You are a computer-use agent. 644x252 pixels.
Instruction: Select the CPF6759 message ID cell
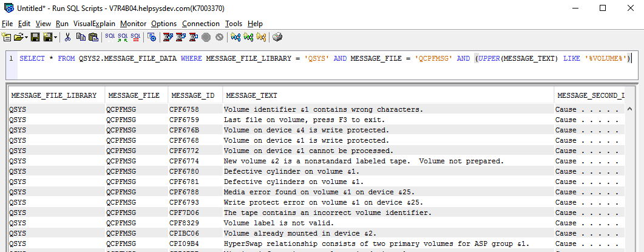(x=195, y=120)
